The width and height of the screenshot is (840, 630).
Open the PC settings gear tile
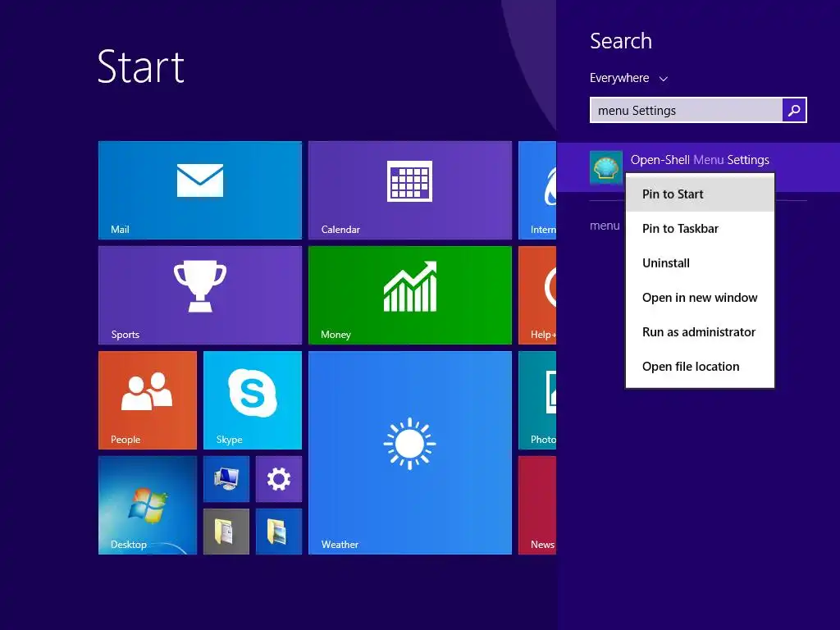(279, 479)
